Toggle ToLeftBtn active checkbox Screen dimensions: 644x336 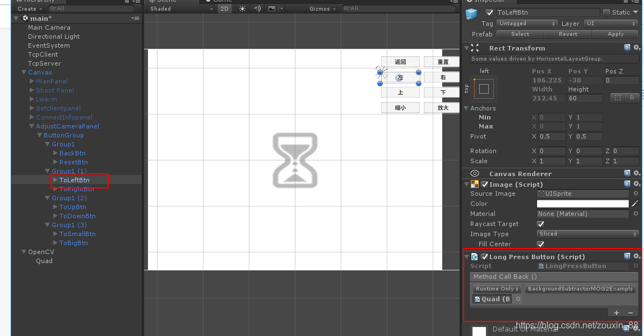pyautogui.click(x=489, y=12)
